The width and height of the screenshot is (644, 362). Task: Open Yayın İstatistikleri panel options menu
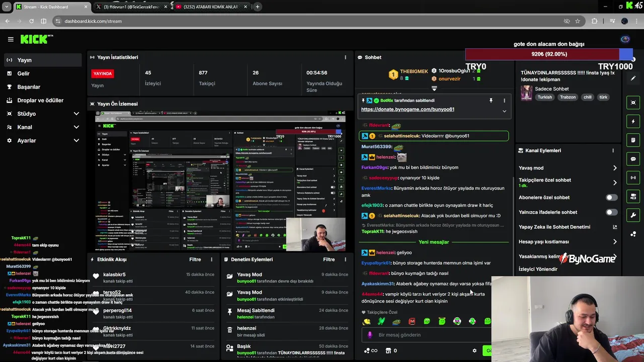(345, 57)
